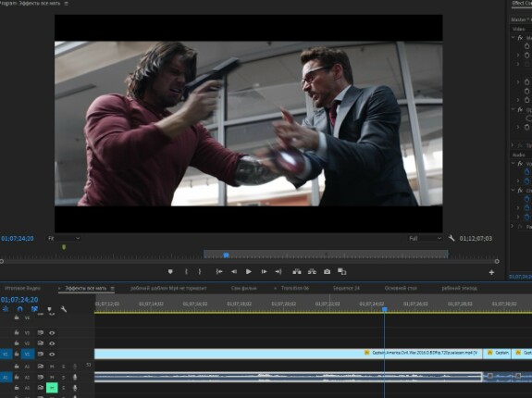This screenshot has width=532, height=398.
Task: Toggle lock on track V2
Action: (x=17, y=343)
